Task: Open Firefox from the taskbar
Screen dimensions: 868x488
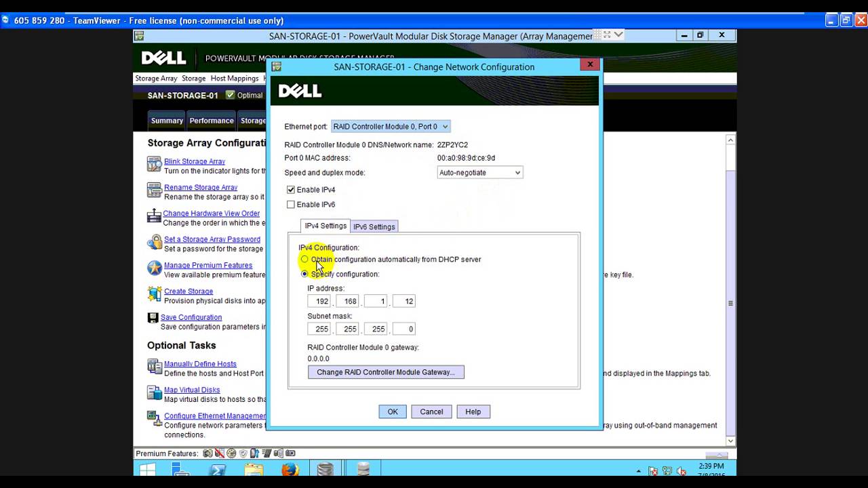Action: (290, 470)
